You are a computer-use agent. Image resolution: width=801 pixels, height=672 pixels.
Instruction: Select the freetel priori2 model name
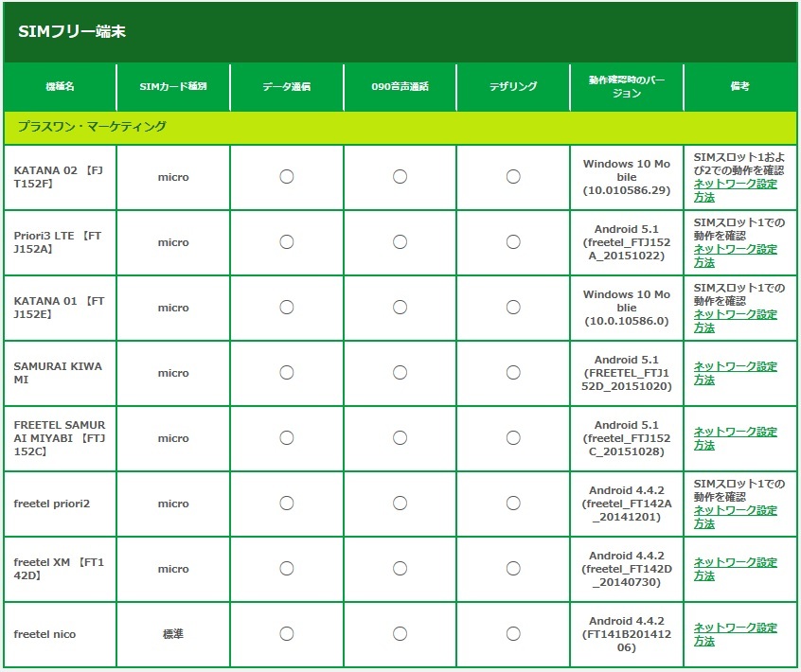51,504
